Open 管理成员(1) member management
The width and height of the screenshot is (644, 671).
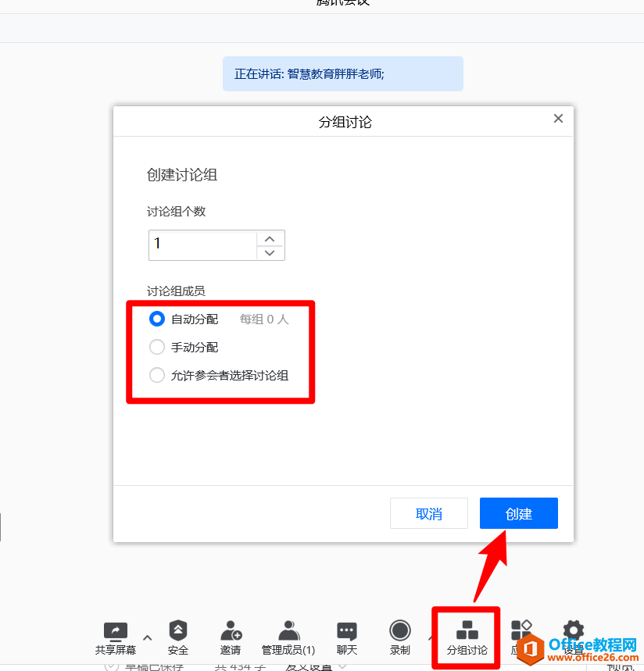coord(288,637)
